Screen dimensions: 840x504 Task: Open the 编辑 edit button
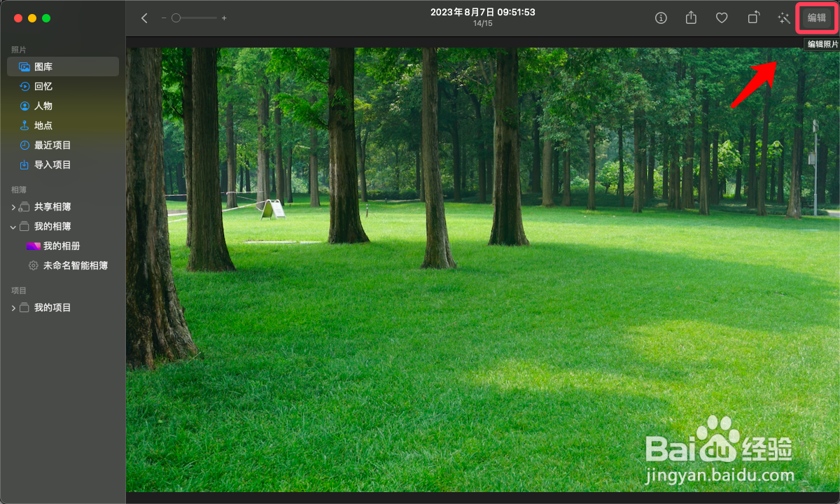coord(817,18)
